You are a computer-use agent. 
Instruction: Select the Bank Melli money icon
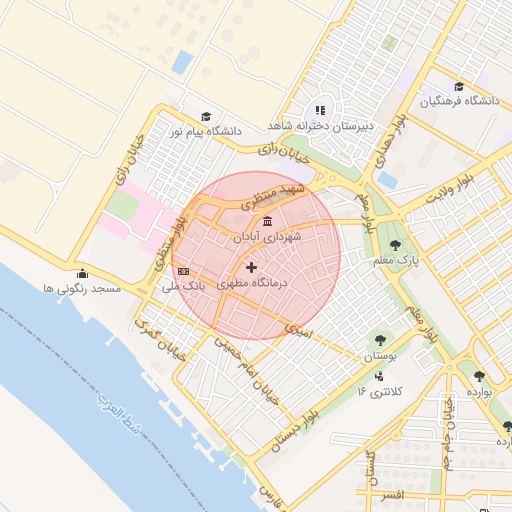(x=183, y=272)
